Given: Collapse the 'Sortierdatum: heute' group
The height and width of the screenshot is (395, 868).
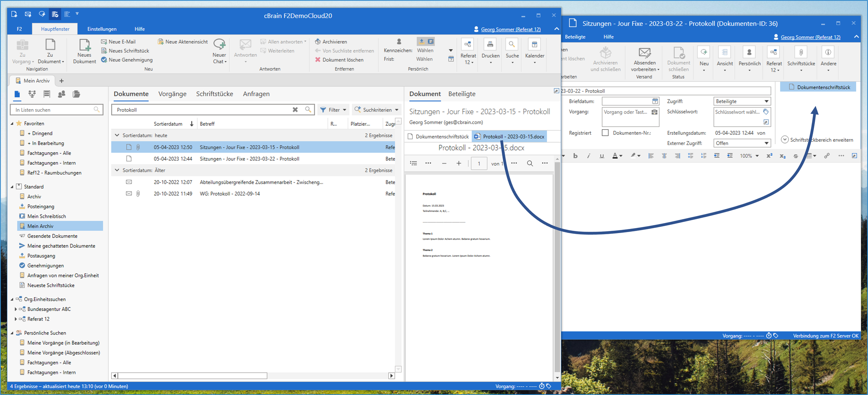Looking at the screenshot, I should click(117, 135).
